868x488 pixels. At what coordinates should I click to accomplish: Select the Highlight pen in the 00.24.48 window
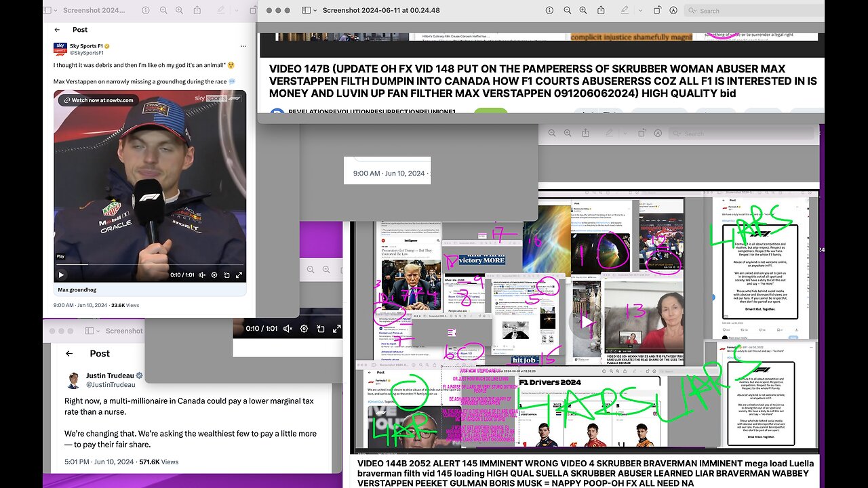click(625, 11)
